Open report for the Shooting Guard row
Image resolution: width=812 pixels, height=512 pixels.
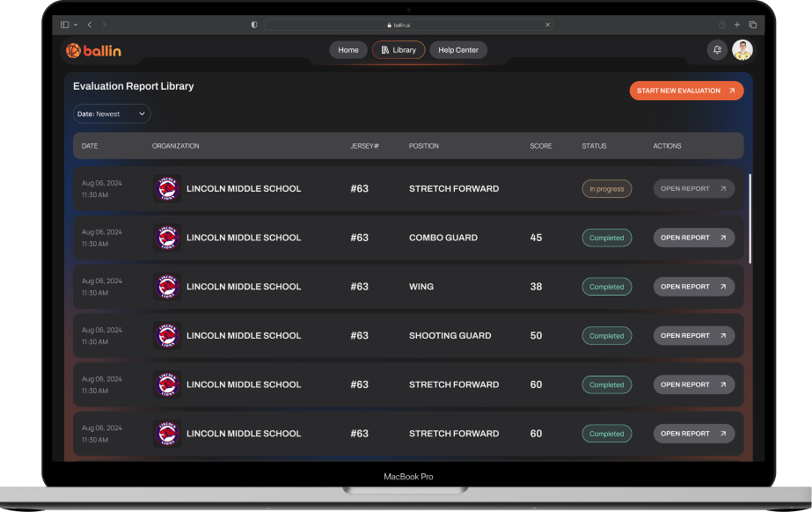click(x=693, y=335)
